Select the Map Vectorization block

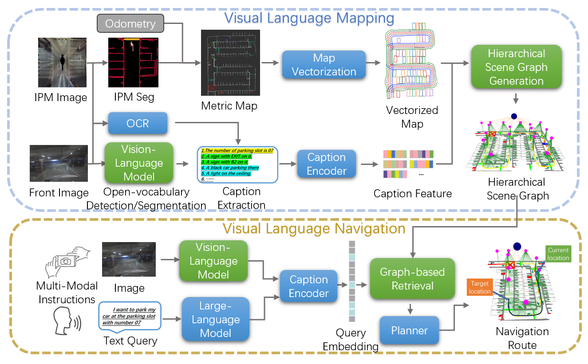coord(324,65)
